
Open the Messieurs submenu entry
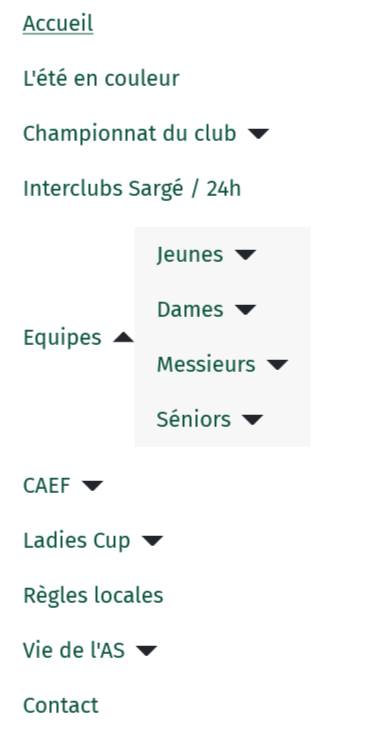point(206,364)
